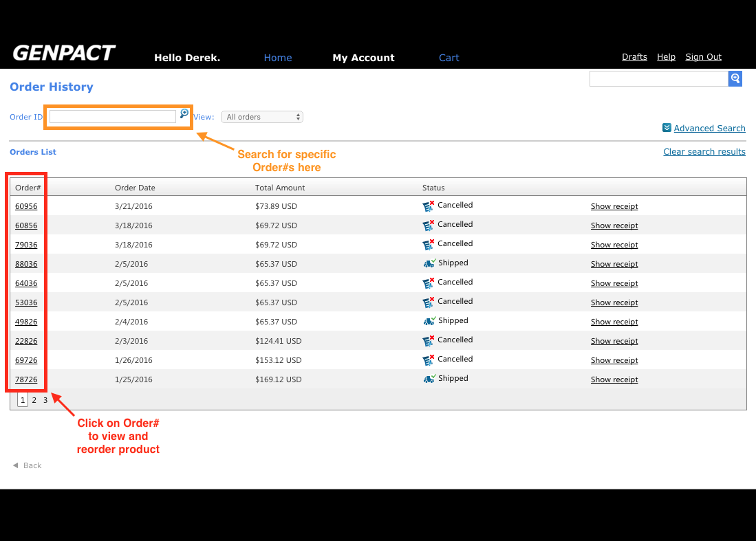
Task: Click the Shipped truck icon for order 49826
Action: (x=429, y=321)
